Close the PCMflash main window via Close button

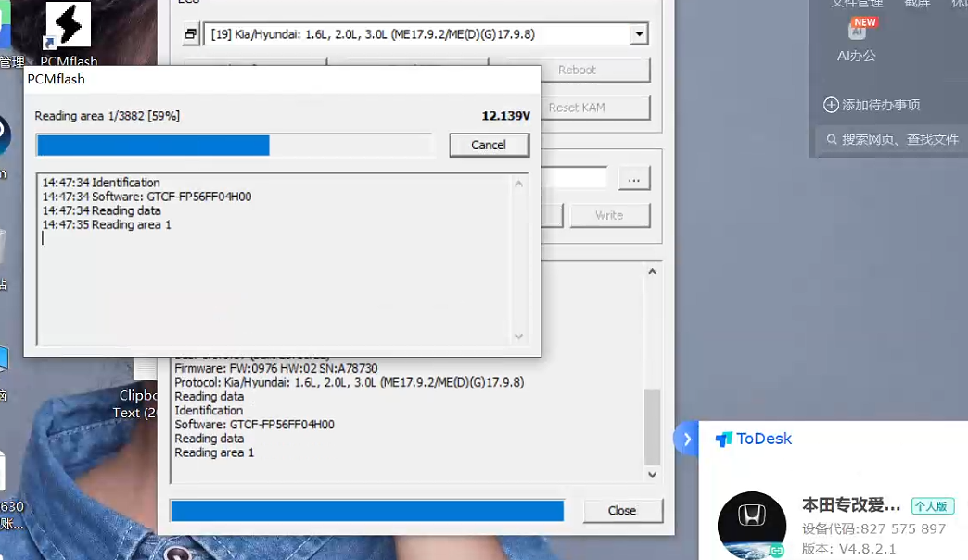(622, 511)
